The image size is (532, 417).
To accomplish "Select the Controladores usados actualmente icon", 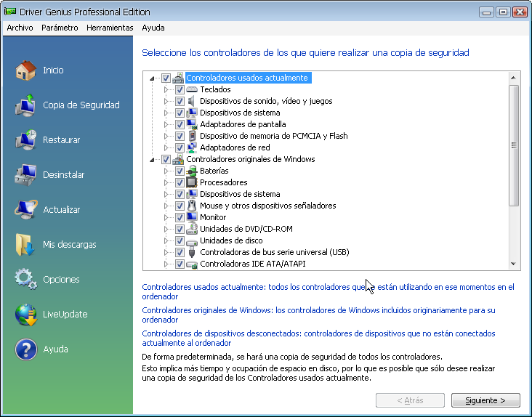I will point(178,78).
